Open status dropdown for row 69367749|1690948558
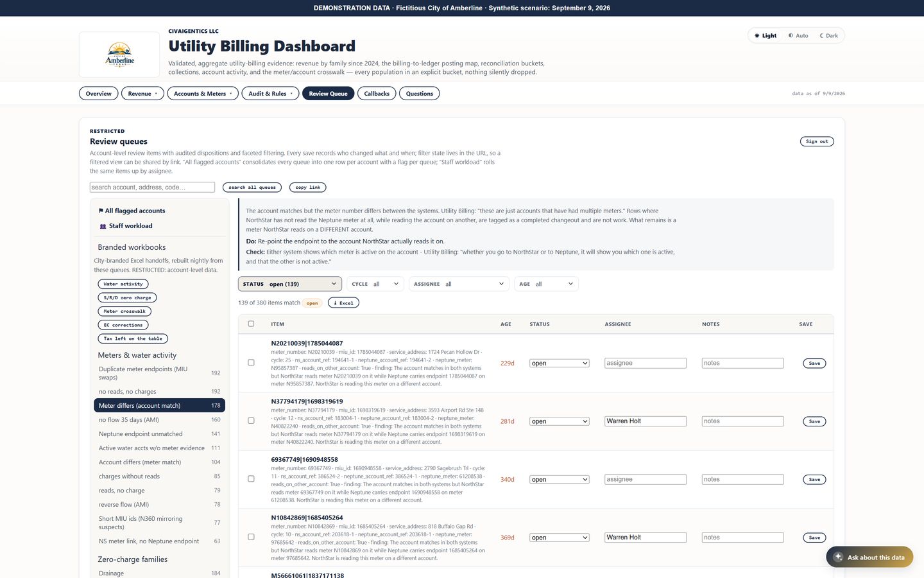This screenshot has height=578, width=924. click(x=560, y=480)
